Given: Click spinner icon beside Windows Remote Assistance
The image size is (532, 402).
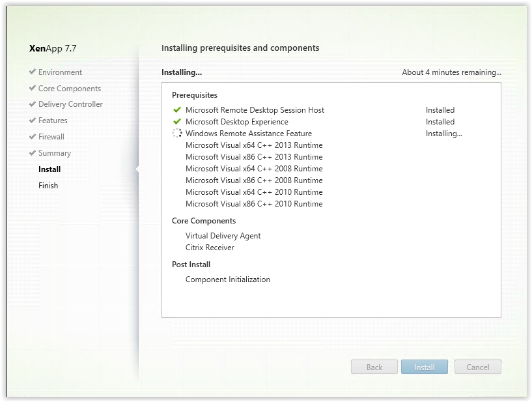Looking at the screenshot, I should tap(177, 133).
